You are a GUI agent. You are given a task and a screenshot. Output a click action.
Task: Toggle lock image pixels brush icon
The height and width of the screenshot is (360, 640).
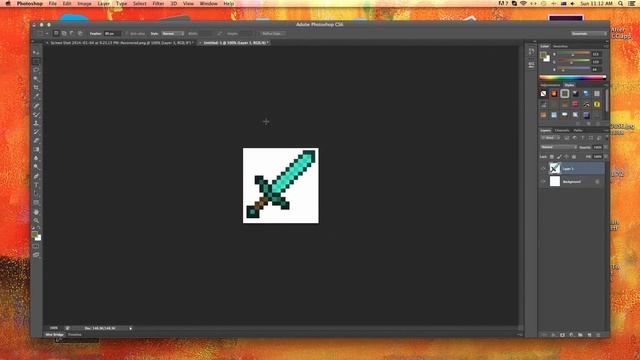[x=559, y=157]
